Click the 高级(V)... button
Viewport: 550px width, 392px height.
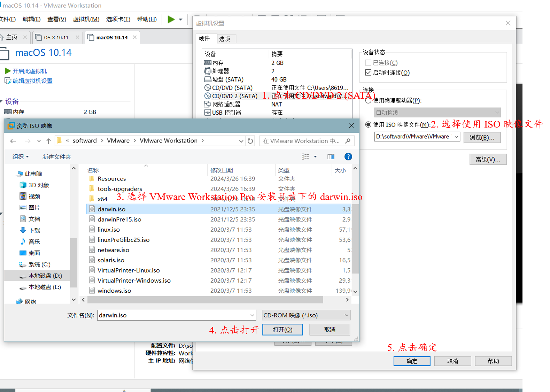[488, 160]
